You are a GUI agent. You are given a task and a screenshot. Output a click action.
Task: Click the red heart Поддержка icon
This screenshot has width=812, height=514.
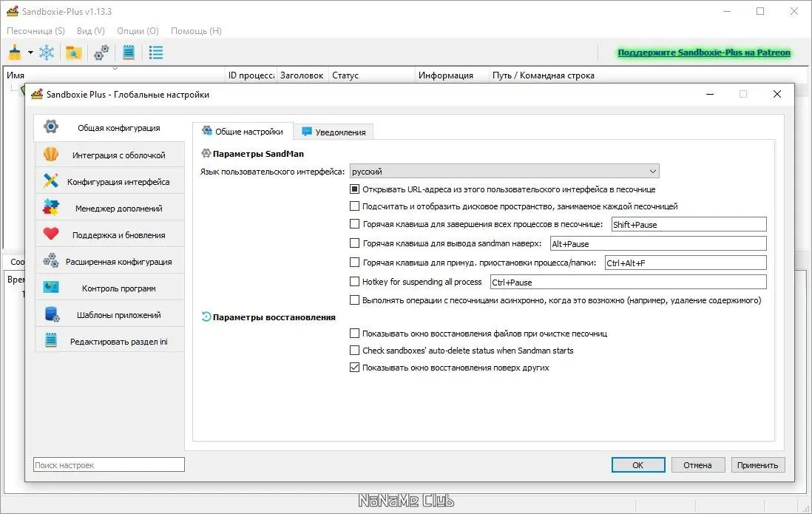[51, 234]
